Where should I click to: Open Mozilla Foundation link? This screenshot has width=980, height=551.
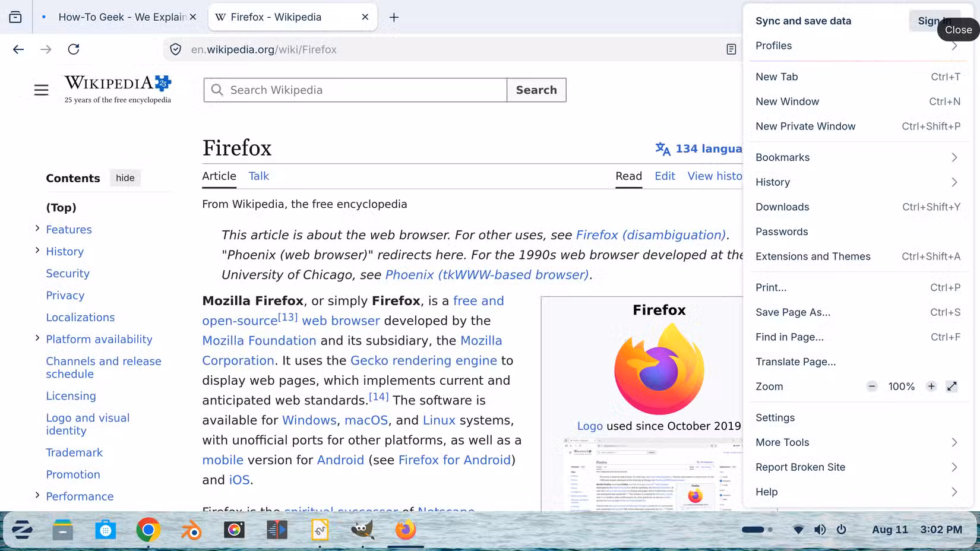(x=259, y=341)
